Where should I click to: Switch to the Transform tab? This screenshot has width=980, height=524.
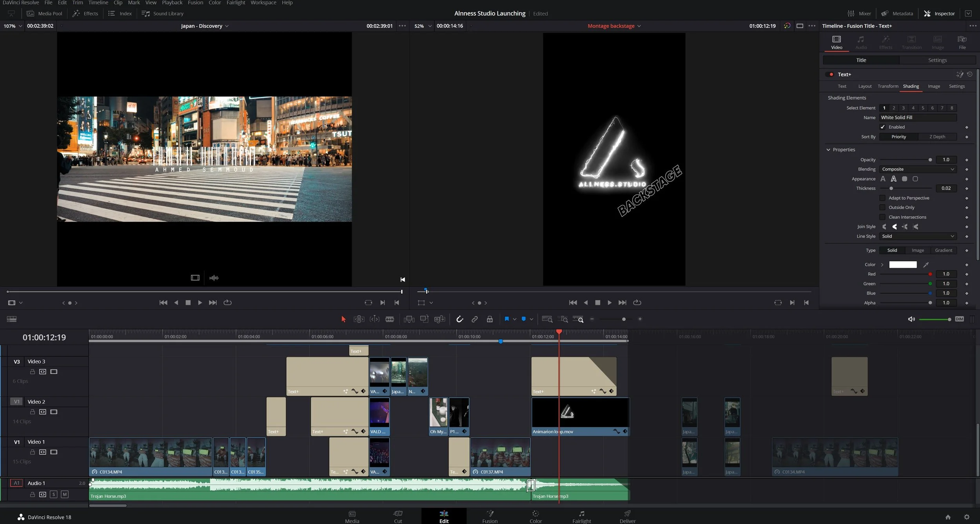coord(887,86)
